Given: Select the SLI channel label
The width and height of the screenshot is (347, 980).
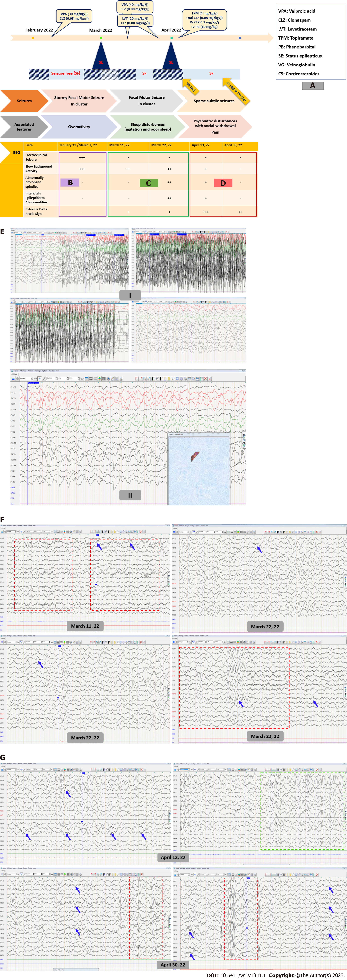Looking at the screenshot, I should tap(12, 504).
